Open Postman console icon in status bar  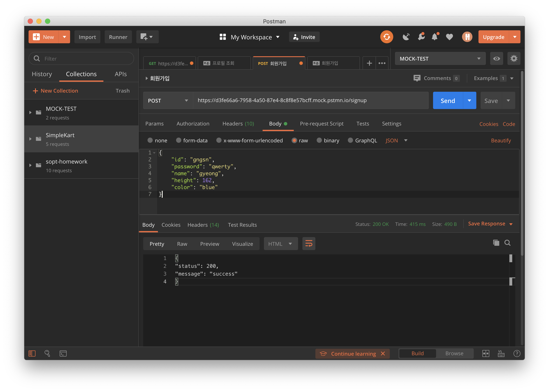coord(63,354)
